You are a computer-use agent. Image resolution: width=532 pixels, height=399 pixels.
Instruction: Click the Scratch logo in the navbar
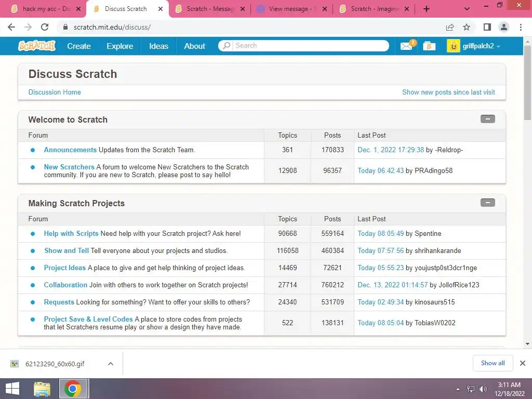pos(37,46)
